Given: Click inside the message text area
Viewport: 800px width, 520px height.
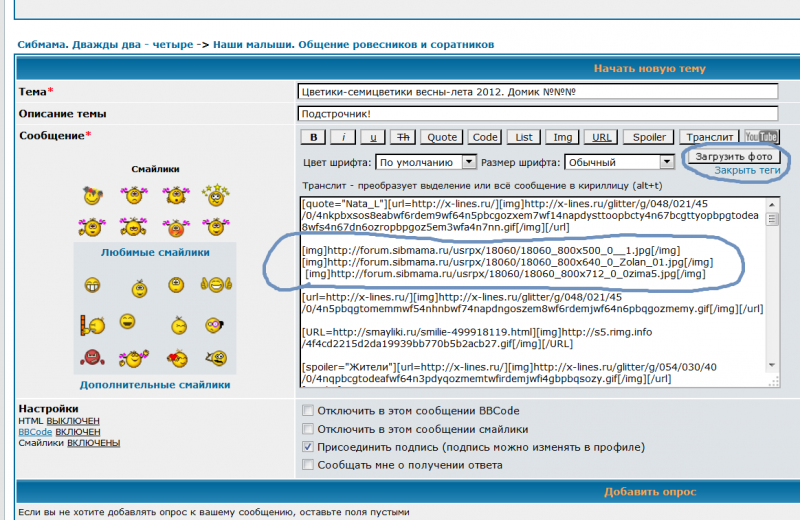Looking at the screenshot, I should pyautogui.click(x=533, y=292).
